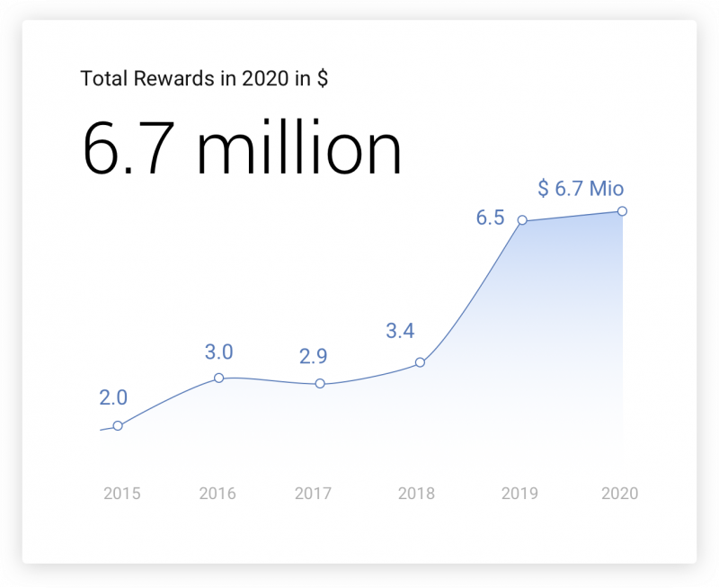Select the 2018 data point marker
Viewport: 719px width, 588px height.
420,363
